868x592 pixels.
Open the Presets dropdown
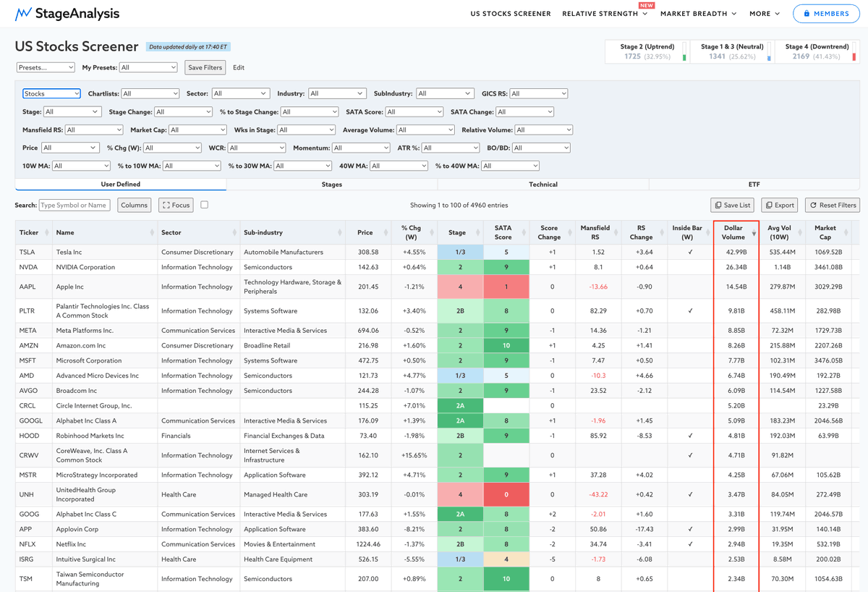46,67
